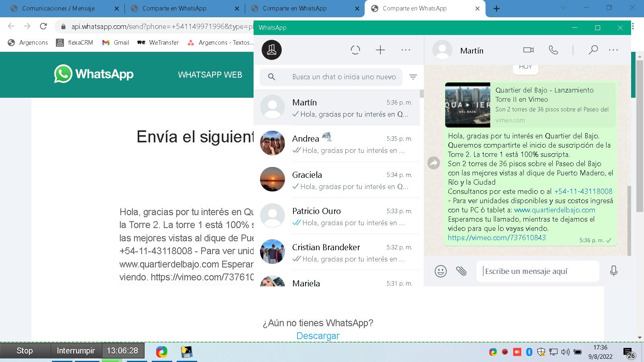The image size is (644, 362).
Task: Open Chrome tab search dropdown arrow
Action: (x=563, y=8)
